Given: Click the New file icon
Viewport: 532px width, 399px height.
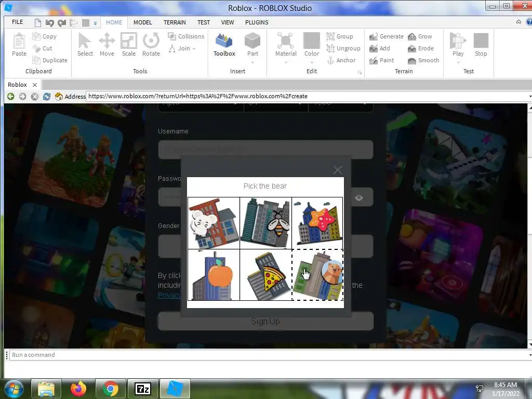Looking at the screenshot, I should tap(37, 23).
